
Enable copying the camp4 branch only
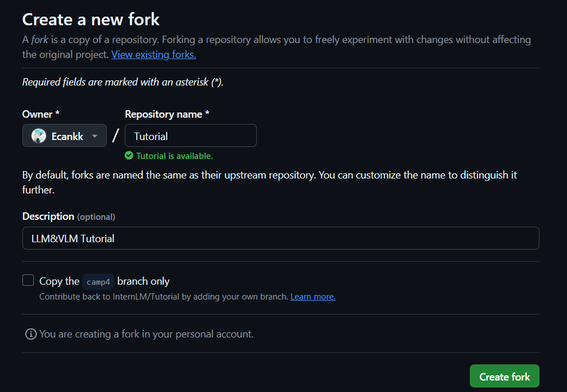click(x=28, y=280)
